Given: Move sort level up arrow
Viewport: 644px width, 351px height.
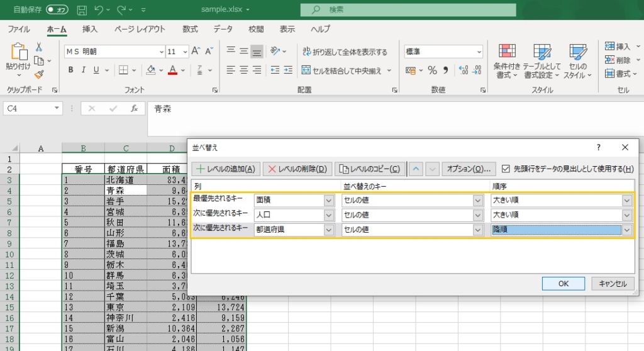Looking at the screenshot, I should [x=416, y=169].
